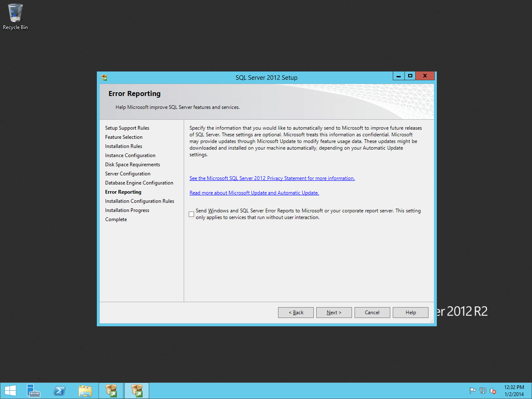Switch to the active SQL Server setup taskbar item
Image resolution: width=532 pixels, height=399 pixels.
click(x=137, y=391)
